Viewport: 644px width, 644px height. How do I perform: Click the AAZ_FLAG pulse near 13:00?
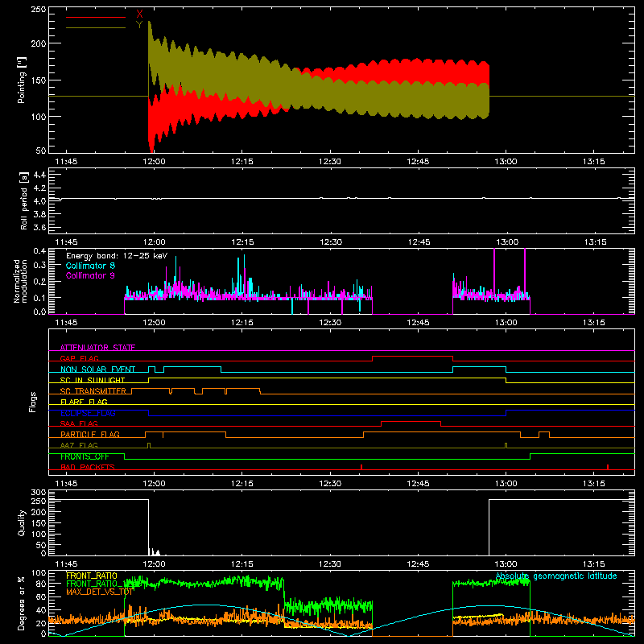coord(506,446)
